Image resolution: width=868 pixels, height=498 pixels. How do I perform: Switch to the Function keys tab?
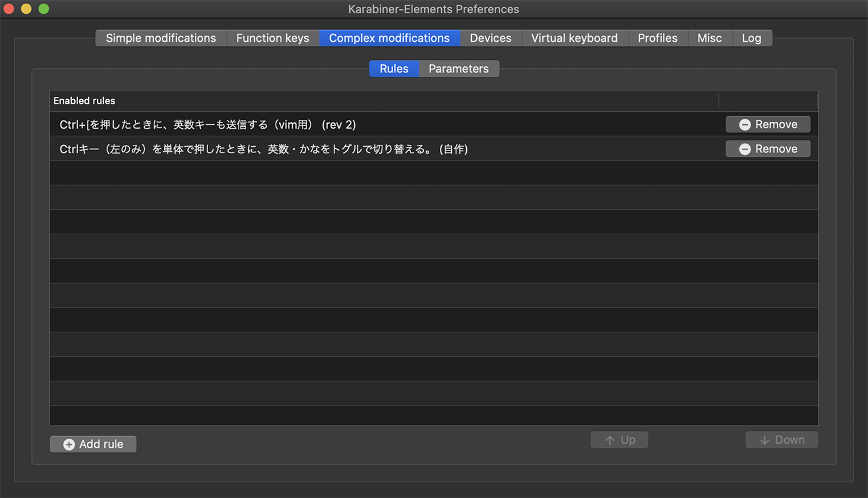click(x=272, y=38)
